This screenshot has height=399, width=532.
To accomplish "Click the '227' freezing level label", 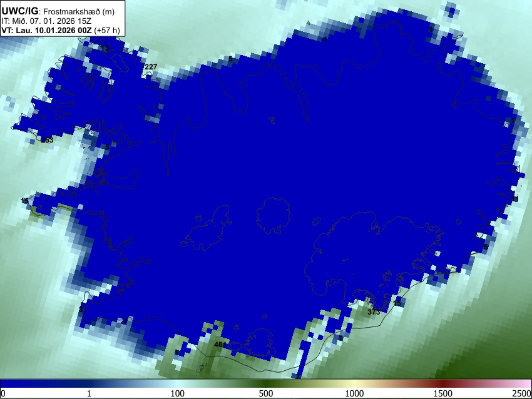I will pyautogui.click(x=151, y=67).
